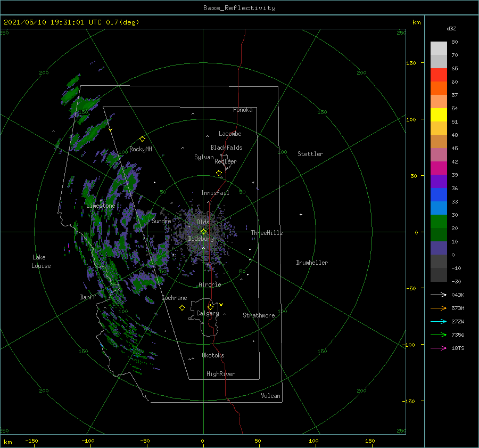
Task: Click the Drumheller label
Action: 312,263
